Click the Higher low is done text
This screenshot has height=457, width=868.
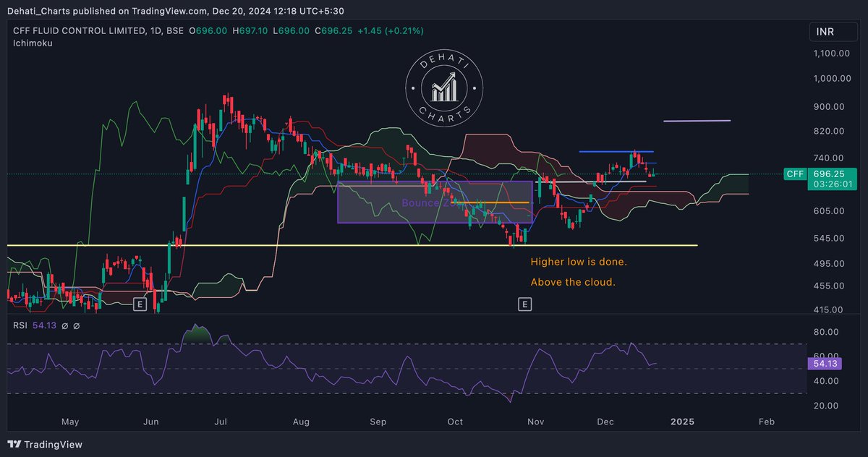click(x=579, y=261)
